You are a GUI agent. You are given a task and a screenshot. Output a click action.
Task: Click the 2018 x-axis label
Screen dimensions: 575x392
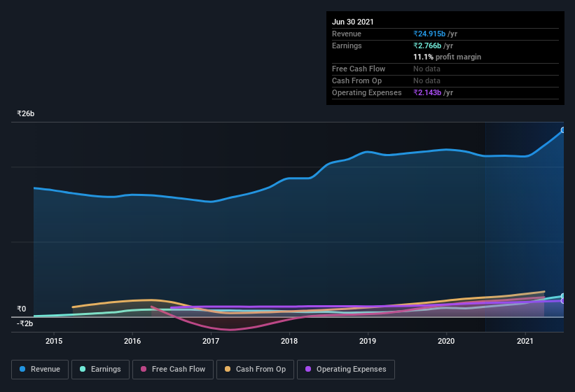tap(289, 341)
